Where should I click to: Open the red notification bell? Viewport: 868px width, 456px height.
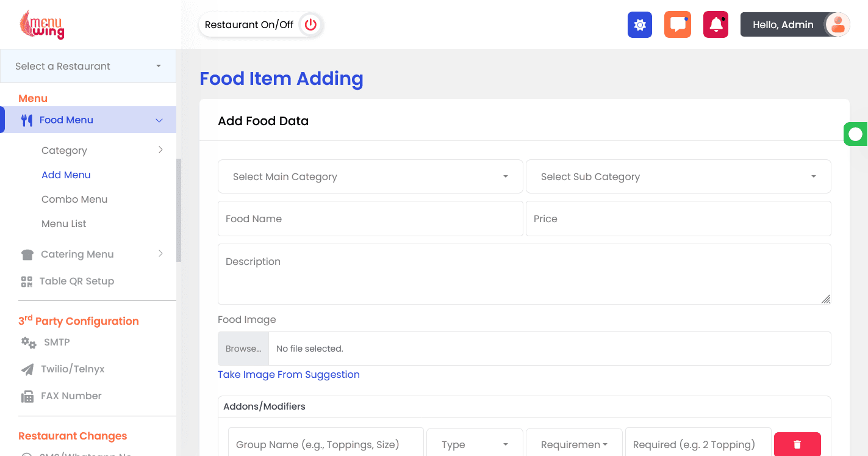click(x=716, y=25)
